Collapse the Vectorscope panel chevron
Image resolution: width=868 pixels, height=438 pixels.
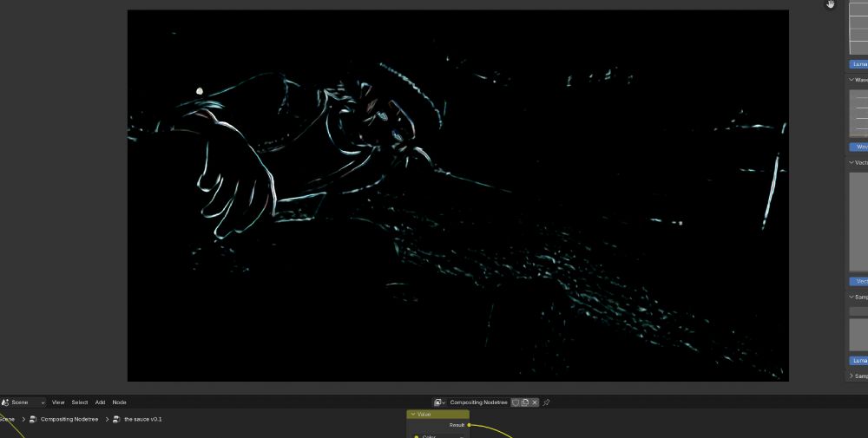[x=852, y=162]
